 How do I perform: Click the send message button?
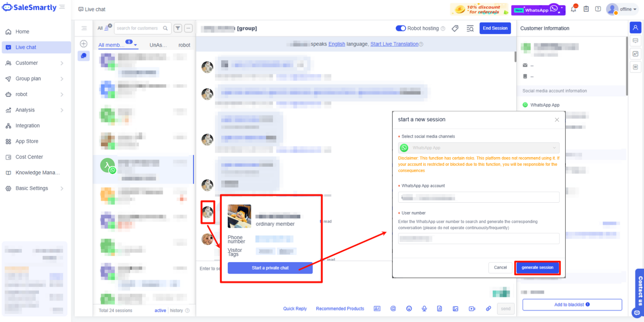click(x=506, y=309)
